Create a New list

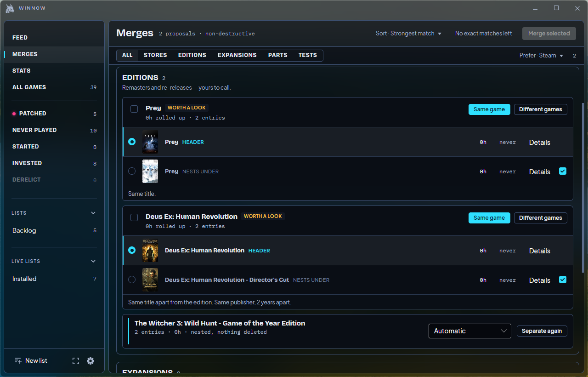[x=31, y=361]
